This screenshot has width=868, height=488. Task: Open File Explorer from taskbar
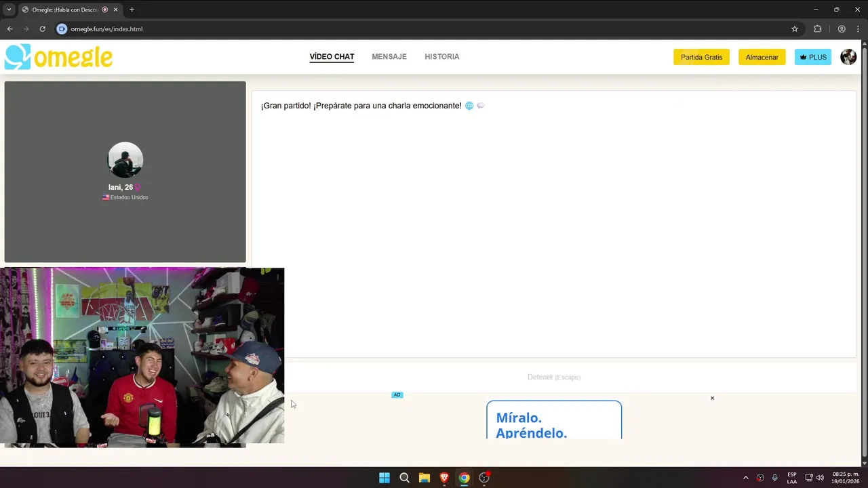(424, 478)
